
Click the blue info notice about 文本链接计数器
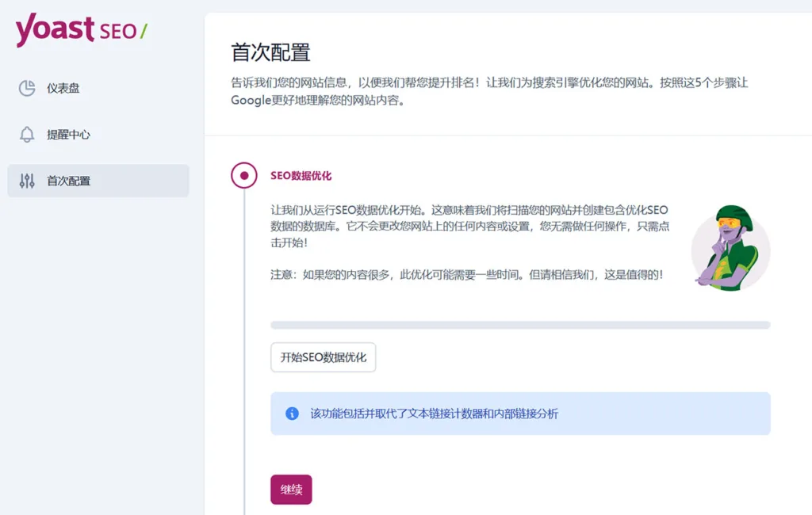pyautogui.click(x=520, y=414)
